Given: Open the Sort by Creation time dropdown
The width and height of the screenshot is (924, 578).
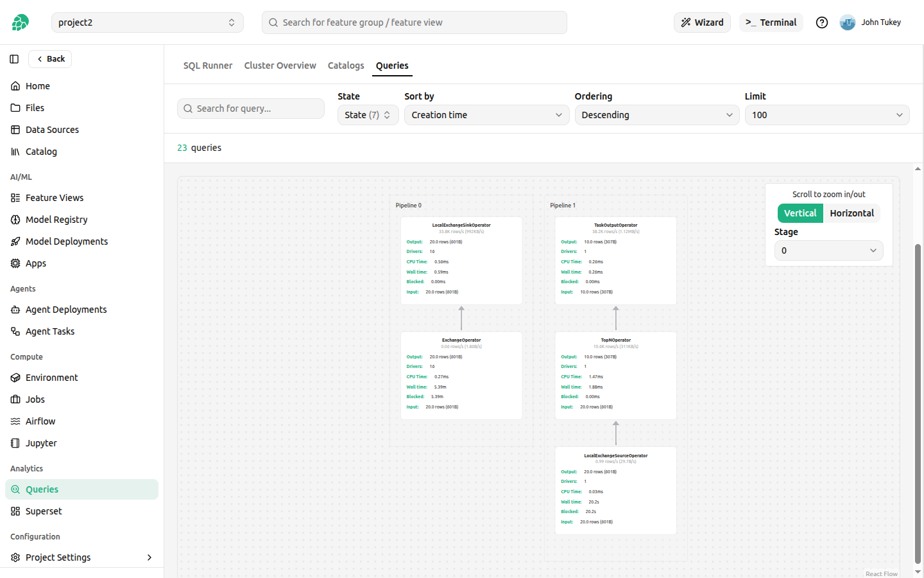Looking at the screenshot, I should (487, 115).
